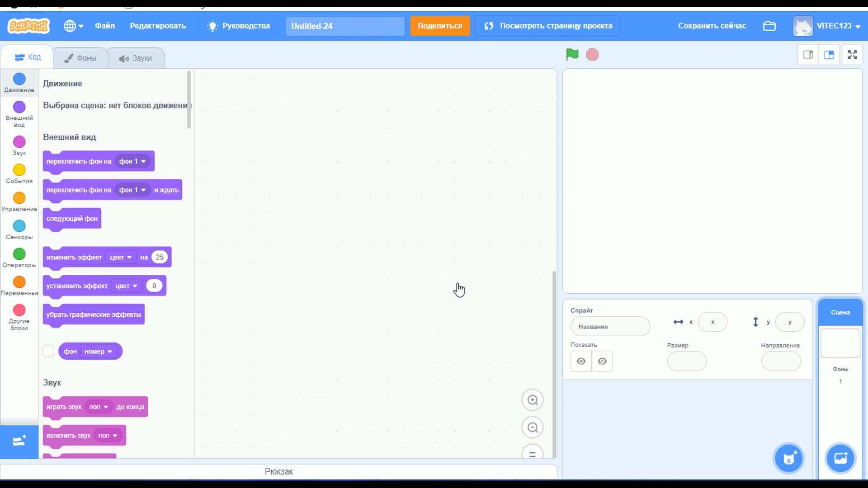Select the Переменные category
This screenshot has height=488, width=868.
(19, 286)
